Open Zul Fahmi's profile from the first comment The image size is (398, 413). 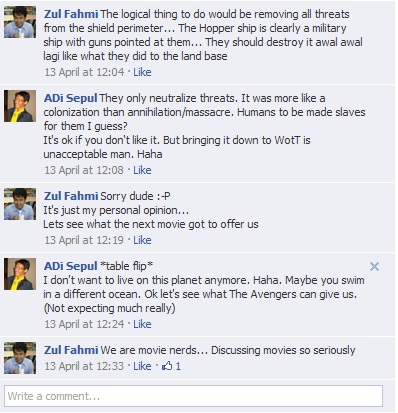[x=71, y=14]
